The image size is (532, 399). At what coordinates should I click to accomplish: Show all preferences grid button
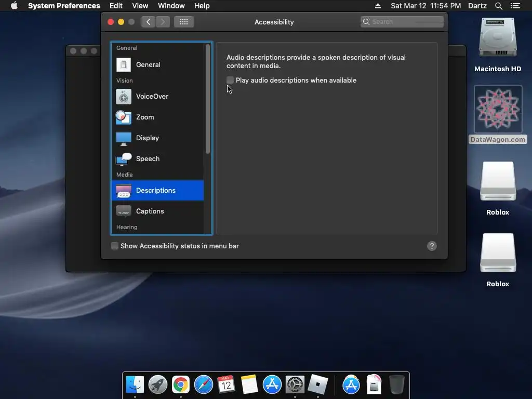click(184, 22)
